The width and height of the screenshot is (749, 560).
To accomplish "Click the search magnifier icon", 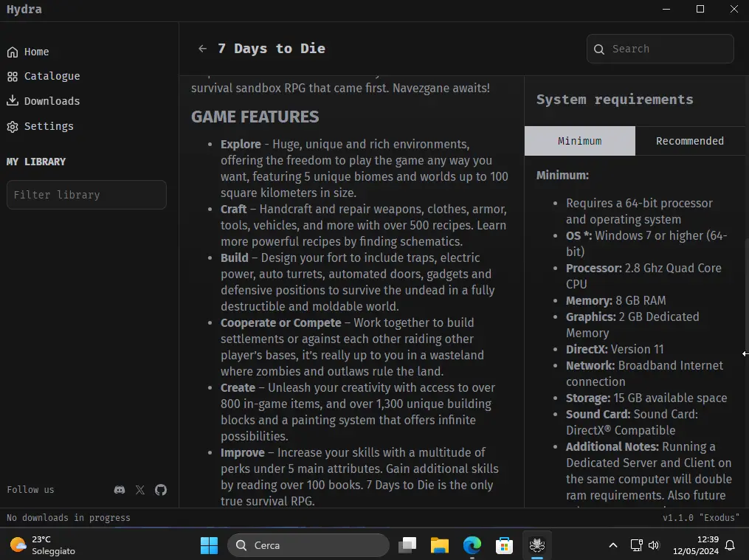I will pos(599,49).
